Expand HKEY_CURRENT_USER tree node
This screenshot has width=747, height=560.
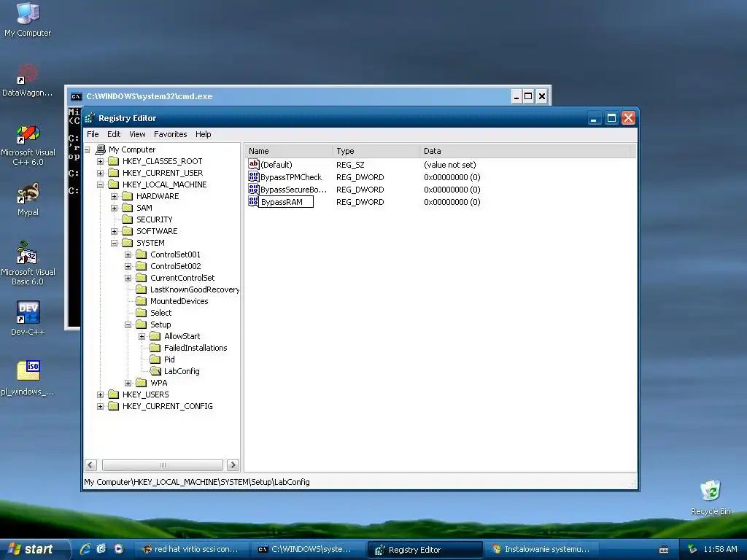(x=100, y=173)
